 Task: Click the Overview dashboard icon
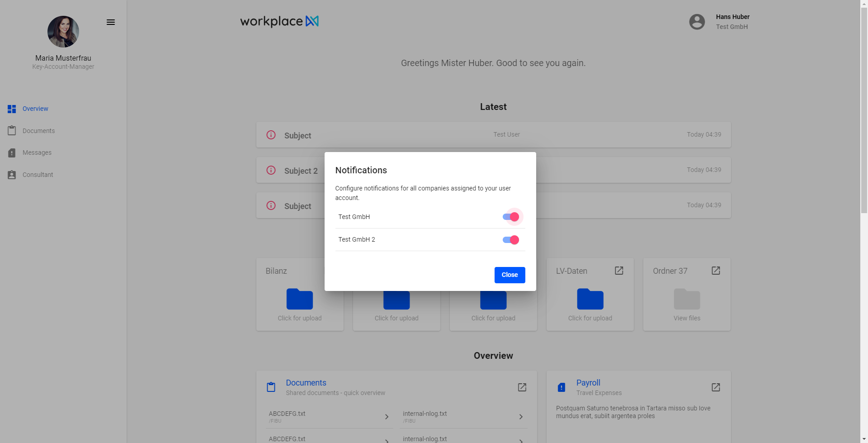pos(12,109)
